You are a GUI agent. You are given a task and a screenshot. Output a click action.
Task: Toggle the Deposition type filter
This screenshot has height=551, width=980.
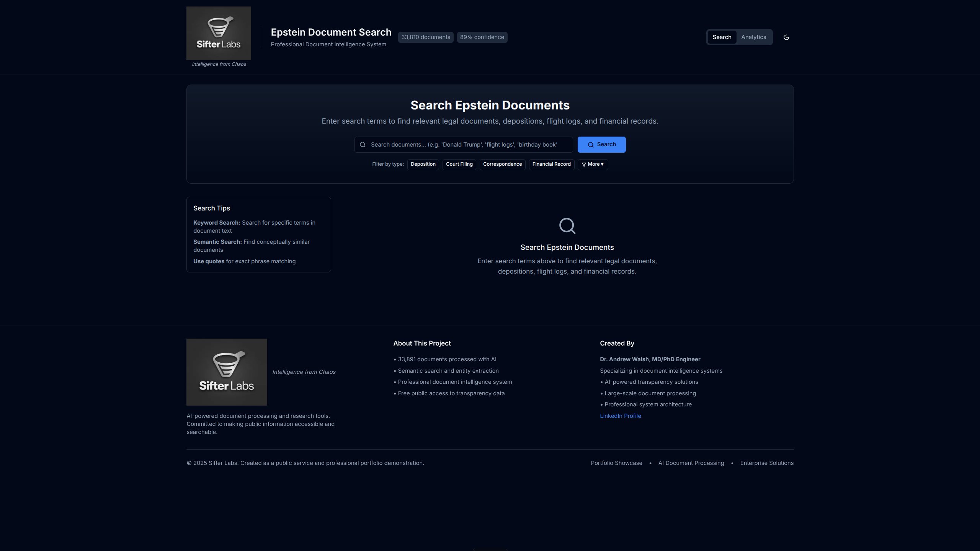(423, 164)
